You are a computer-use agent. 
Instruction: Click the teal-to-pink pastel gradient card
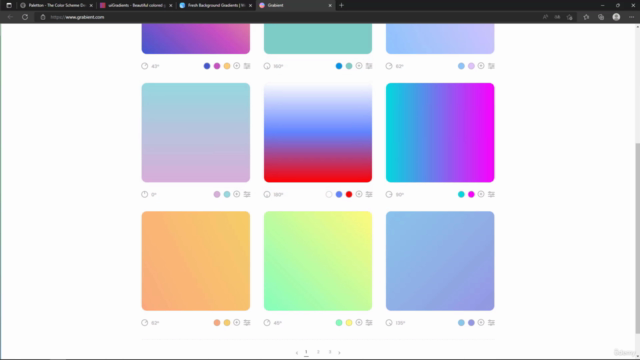coord(196,133)
